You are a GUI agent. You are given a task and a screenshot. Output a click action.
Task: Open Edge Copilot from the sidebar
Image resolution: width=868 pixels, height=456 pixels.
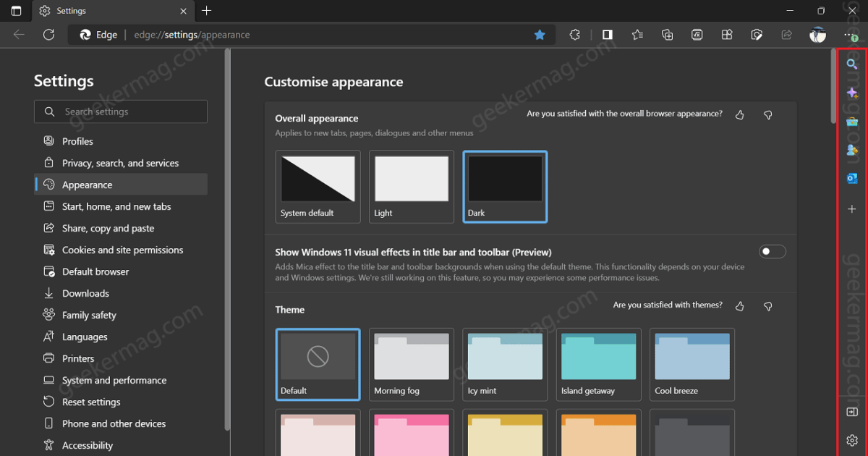[x=852, y=93]
